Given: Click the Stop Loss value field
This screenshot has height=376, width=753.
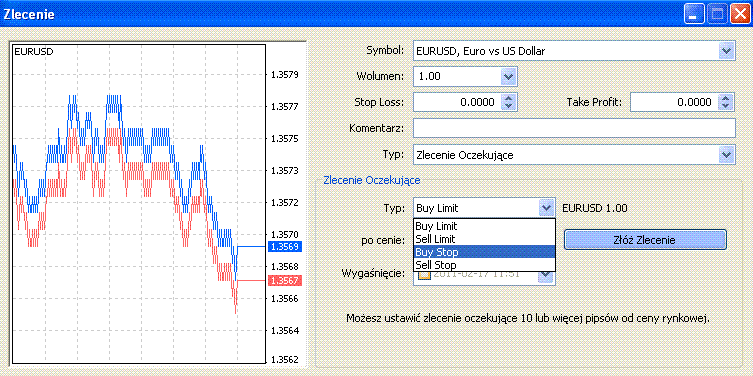Looking at the screenshot, I should point(457,102).
